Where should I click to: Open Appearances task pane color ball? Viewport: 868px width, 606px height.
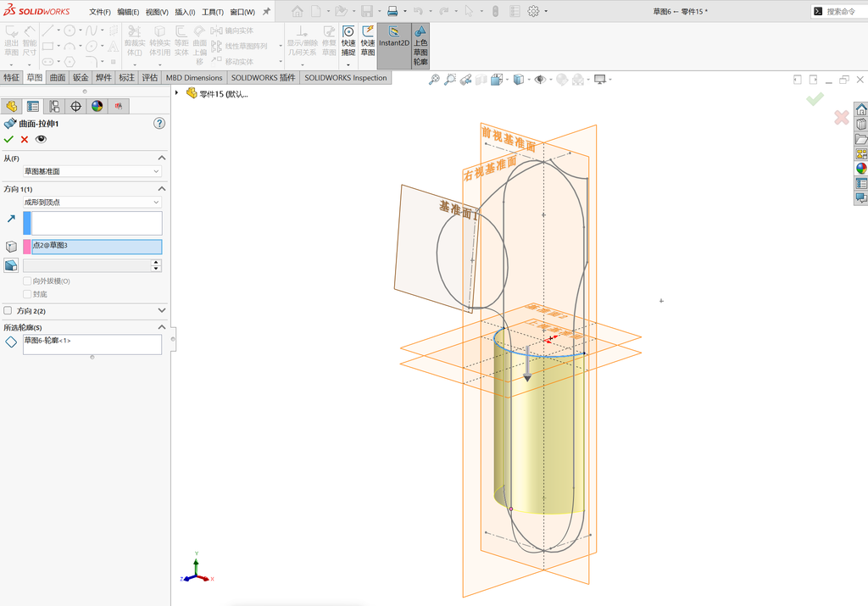pos(861,169)
